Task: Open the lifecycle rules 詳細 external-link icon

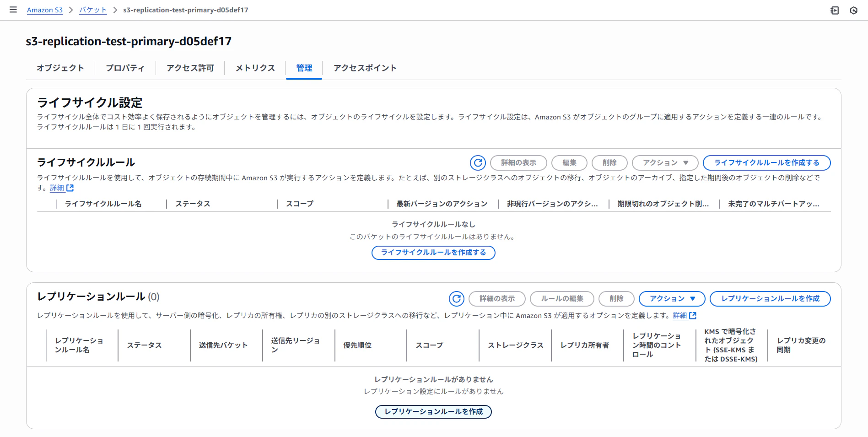Action: (x=69, y=188)
